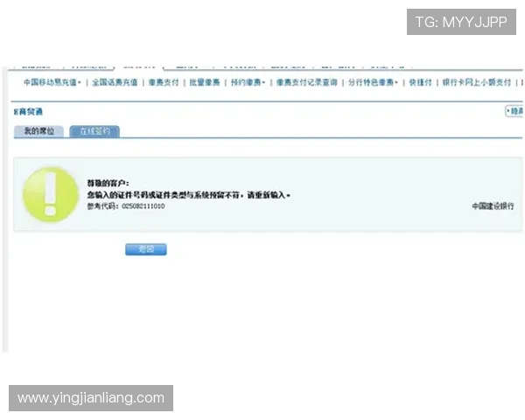Select the 在线签约 tab
Viewport: 525px width, 420px height.
point(94,131)
